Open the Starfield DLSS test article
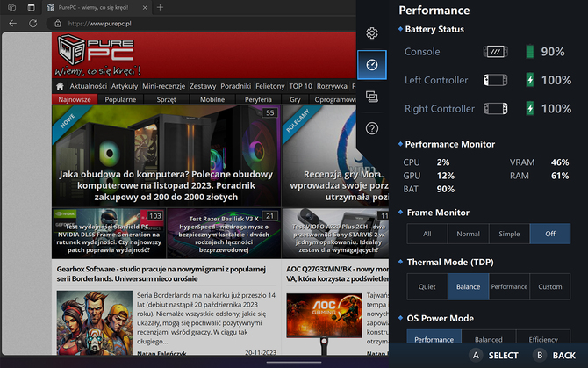 coord(109,234)
